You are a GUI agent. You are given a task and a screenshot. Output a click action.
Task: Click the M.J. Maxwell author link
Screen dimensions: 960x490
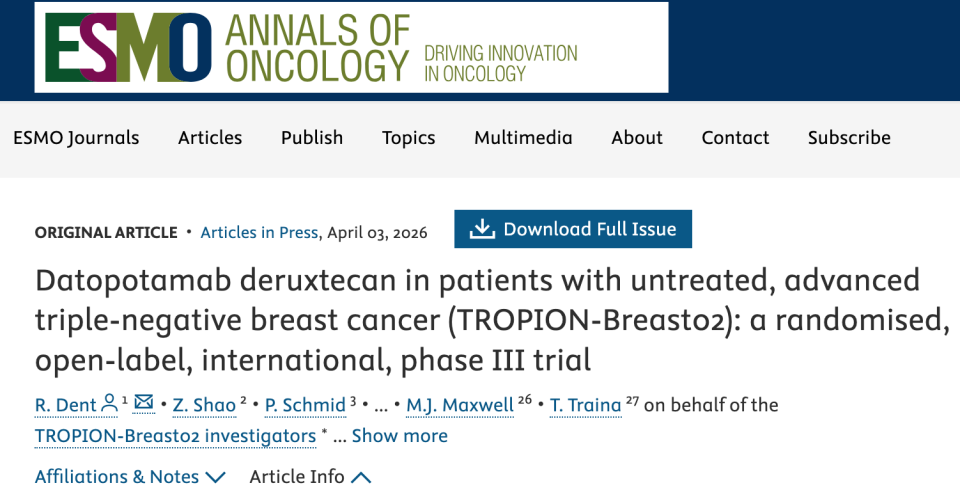(460, 405)
